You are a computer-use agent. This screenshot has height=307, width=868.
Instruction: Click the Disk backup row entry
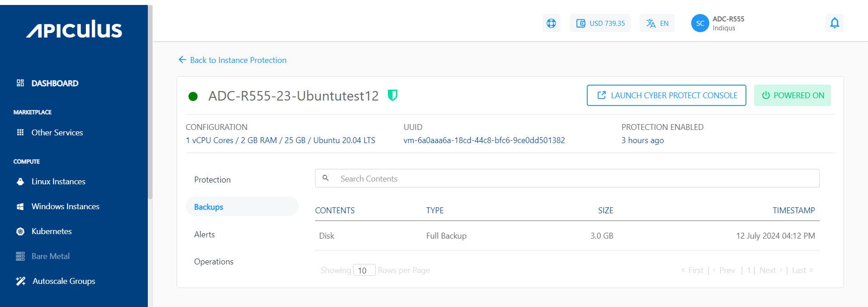(x=327, y=236)
